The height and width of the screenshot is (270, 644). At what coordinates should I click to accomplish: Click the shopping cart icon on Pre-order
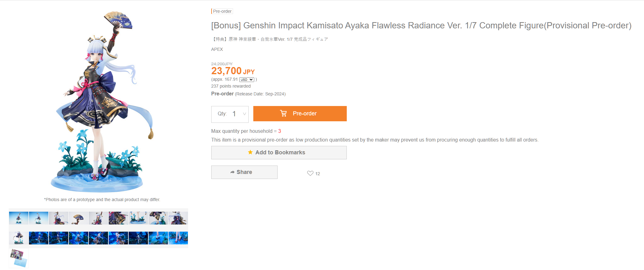pos(283,113)
